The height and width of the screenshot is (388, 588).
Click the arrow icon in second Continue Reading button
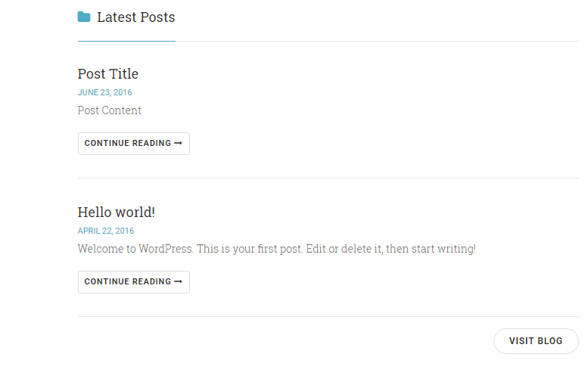tap(178, 281)
